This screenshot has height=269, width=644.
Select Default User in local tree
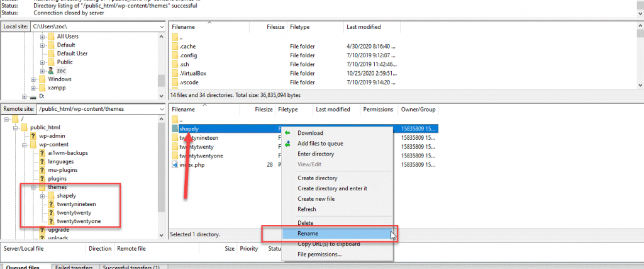pos(72,54)
